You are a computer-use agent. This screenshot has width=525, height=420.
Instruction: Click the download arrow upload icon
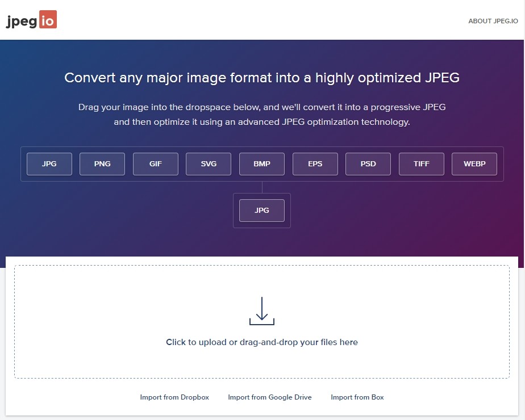tap(262, 311)
